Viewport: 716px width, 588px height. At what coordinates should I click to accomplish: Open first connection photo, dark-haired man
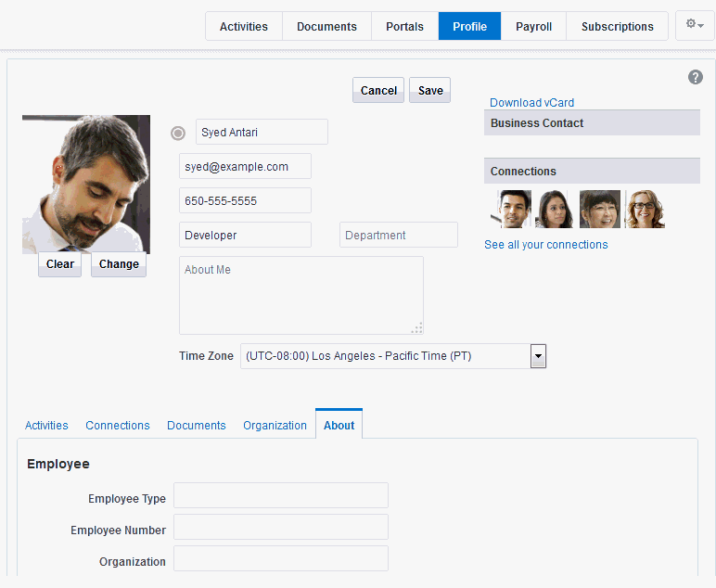pos(511,209)
